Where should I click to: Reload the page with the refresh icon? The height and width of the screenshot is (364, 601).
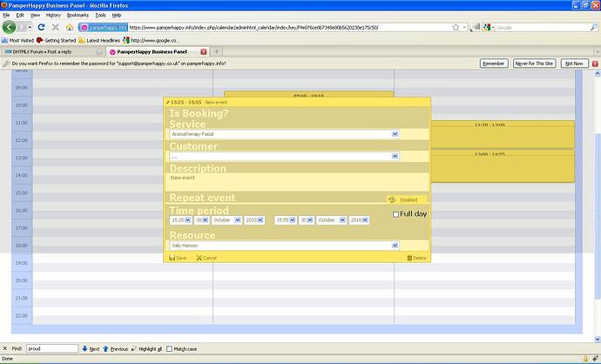(41, 28)
